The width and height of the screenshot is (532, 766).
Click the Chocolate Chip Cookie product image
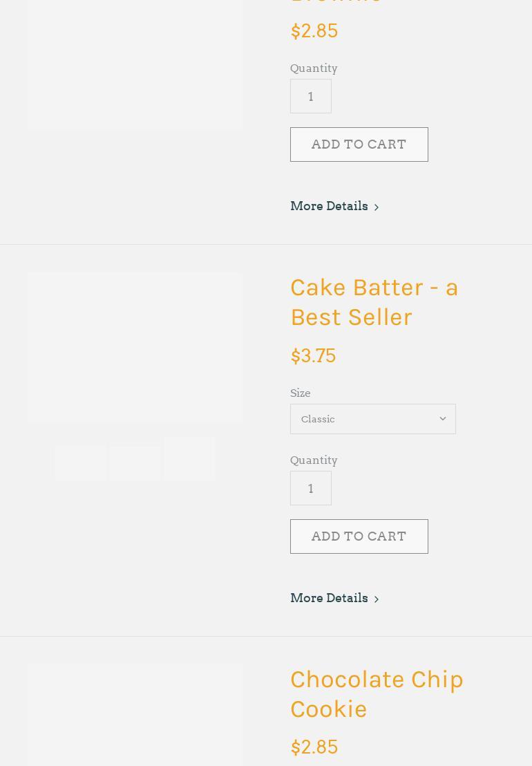pos(135,715)
